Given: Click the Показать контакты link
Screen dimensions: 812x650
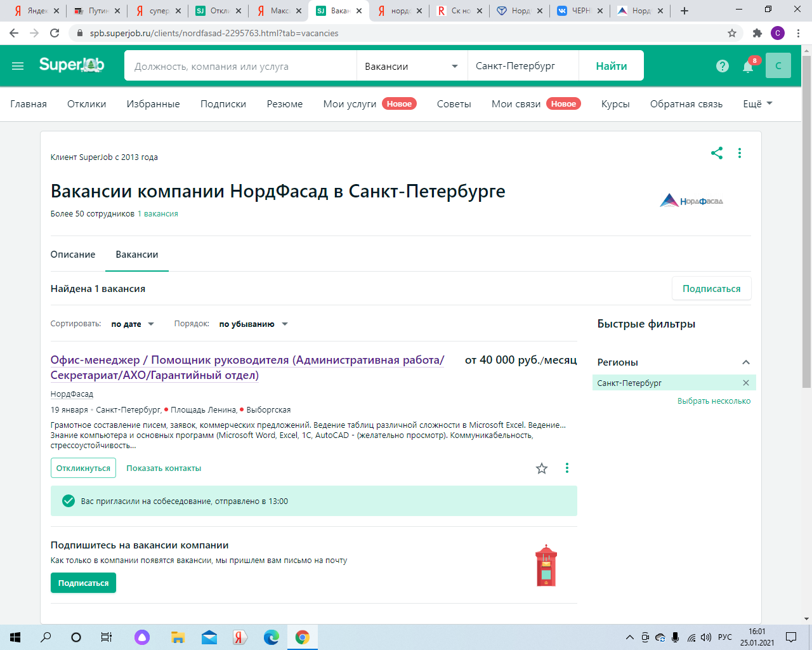Looking at the screenshot, I should point(164,468).
